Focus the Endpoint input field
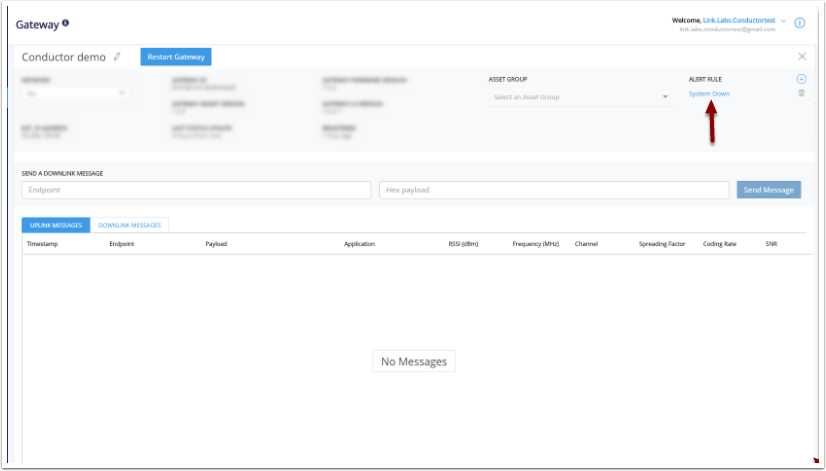This screenshot has width=826, height=471. [x=196, y=190]
